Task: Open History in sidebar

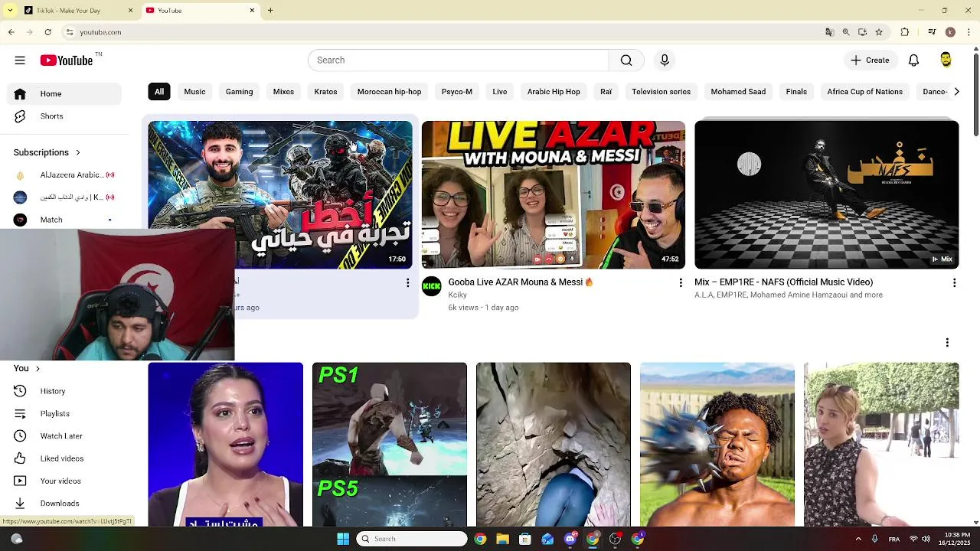Action: tap(64, 391)
